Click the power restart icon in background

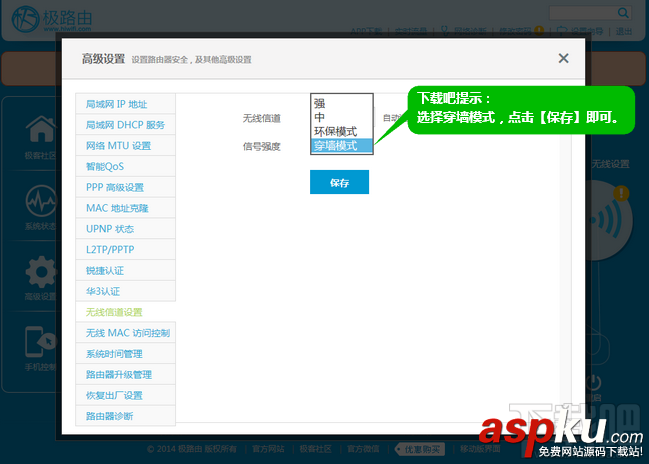[x=594, y=382]
